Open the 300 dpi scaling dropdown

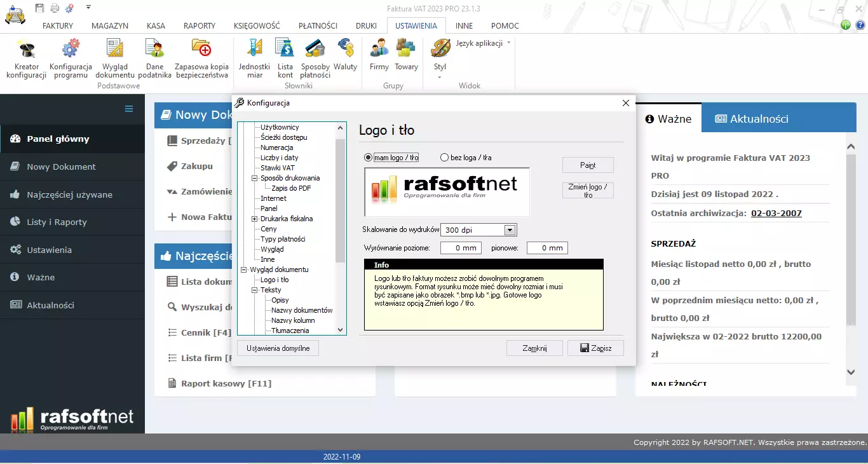click(x=509, y=230)
